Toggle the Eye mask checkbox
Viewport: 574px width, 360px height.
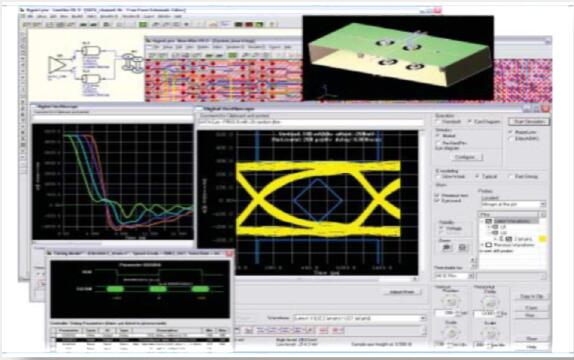click(437, 201)
